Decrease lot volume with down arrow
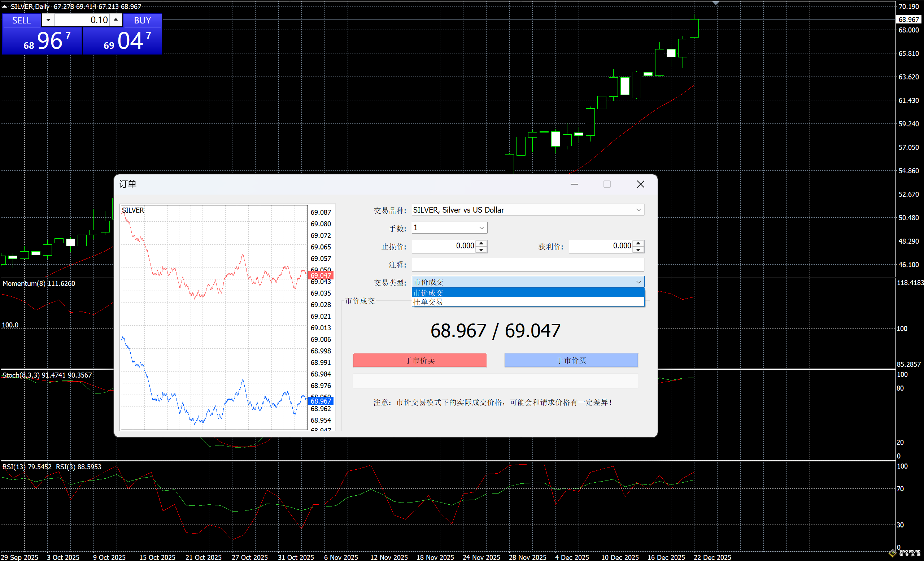This screenshot has height=561, width=924. (x=48, y=20)
